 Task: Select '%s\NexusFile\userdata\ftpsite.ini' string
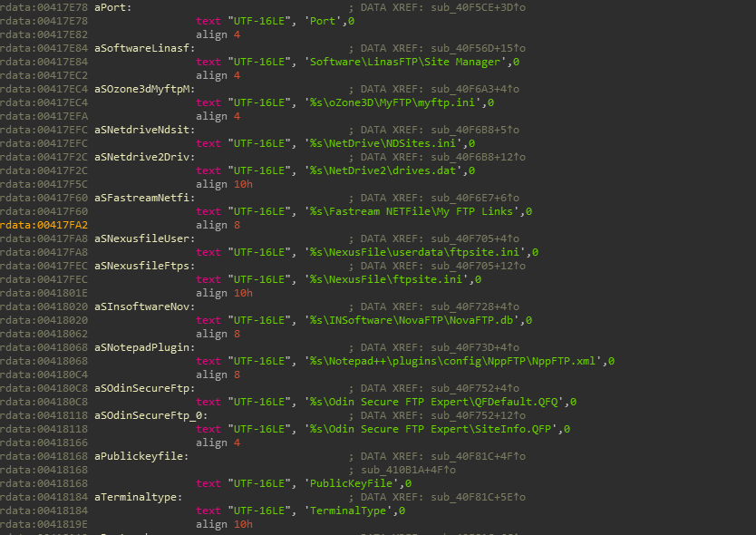(414, 252)
